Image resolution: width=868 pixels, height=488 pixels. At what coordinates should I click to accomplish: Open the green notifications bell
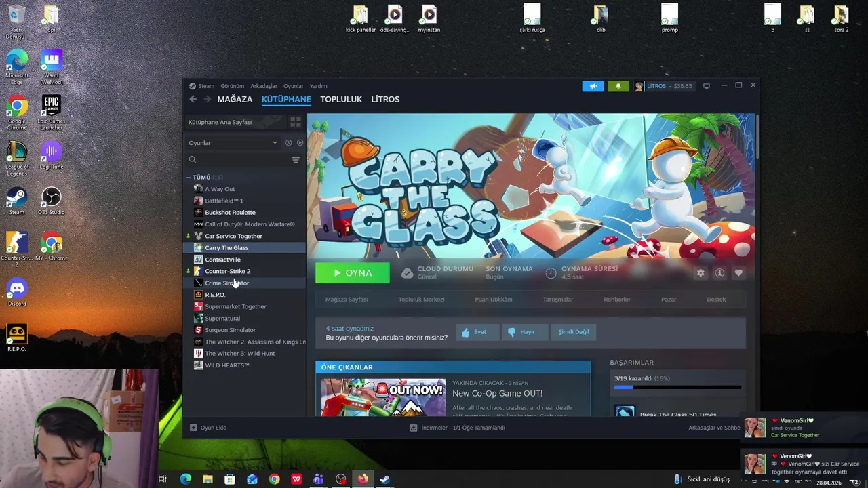coord(618,86)
